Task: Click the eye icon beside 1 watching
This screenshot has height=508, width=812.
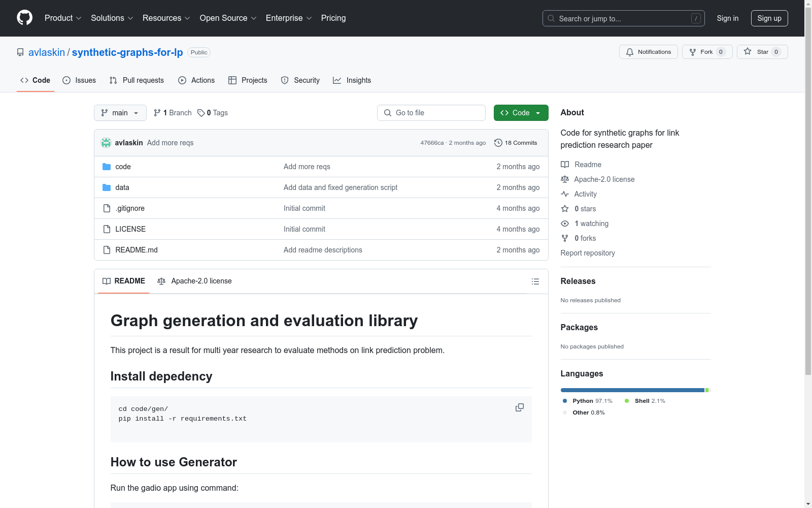Action: pos(565,224)
